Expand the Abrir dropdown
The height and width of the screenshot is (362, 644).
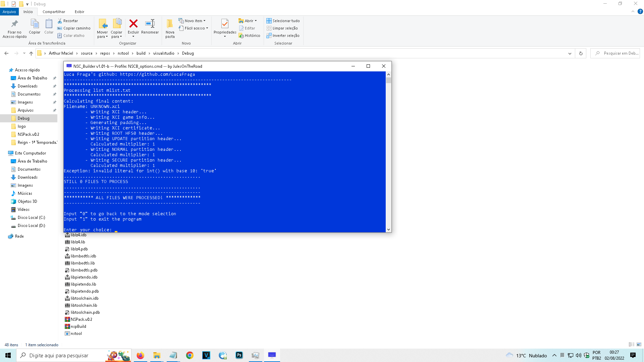tap(248, 21)
